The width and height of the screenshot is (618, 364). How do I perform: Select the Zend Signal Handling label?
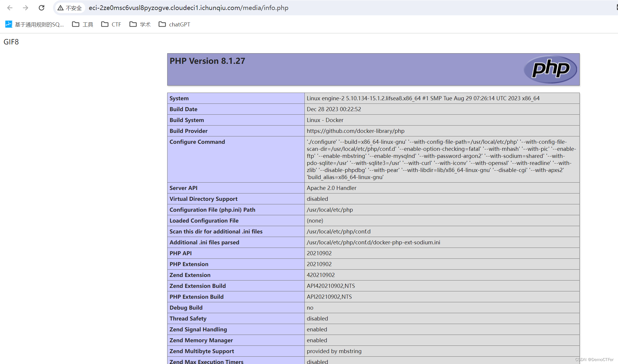pyautogui.click(x=198, y=329)
